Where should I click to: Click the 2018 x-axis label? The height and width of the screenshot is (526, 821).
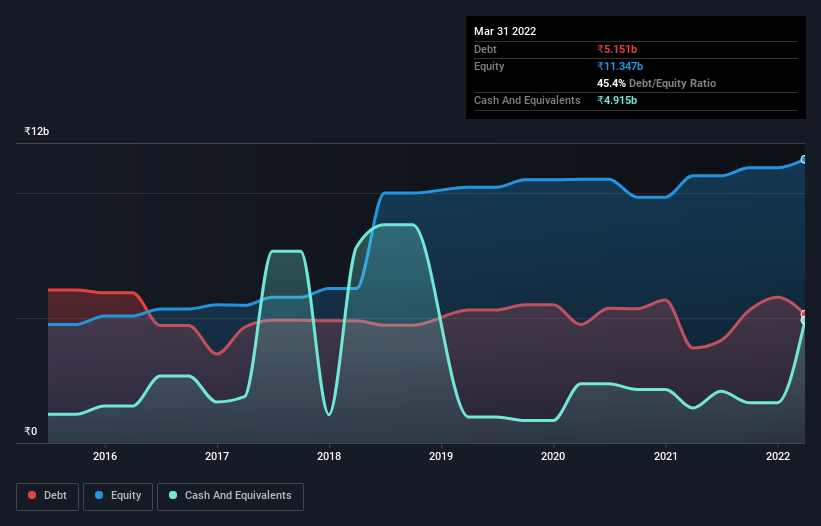coord(329,456)
